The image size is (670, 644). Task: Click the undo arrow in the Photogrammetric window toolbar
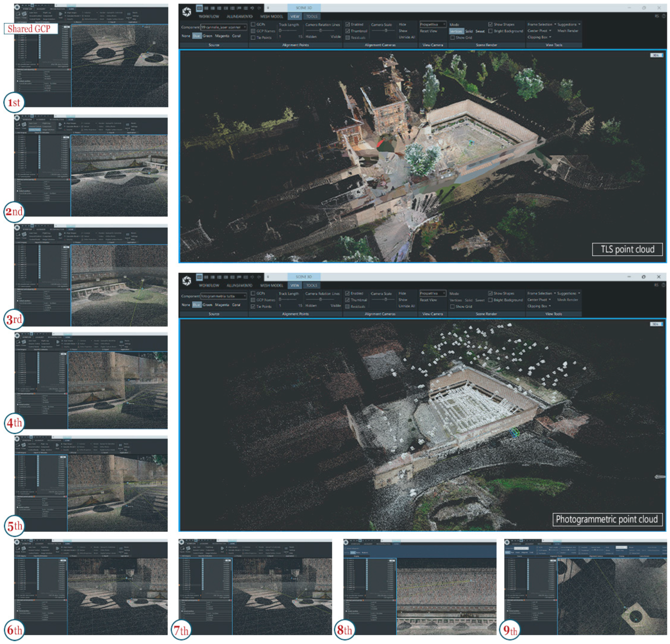pyautogui.click(x=252, y=277)
